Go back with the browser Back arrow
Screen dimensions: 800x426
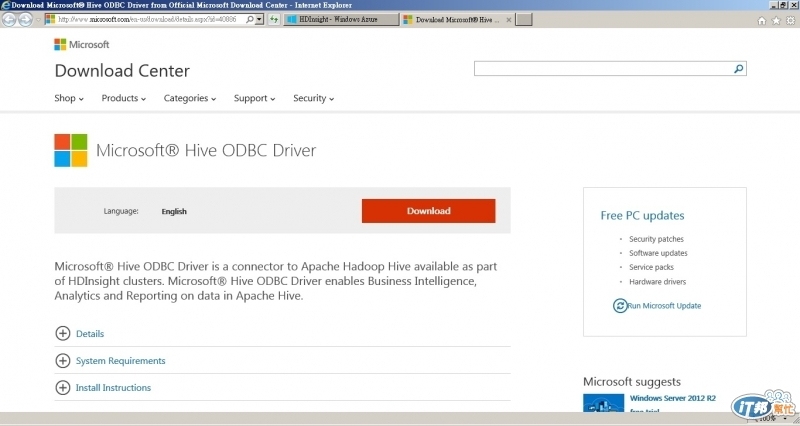9,19
